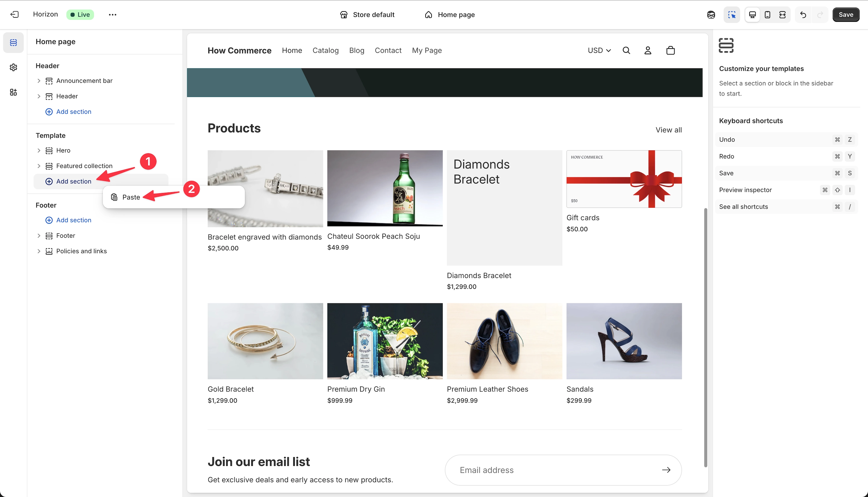868x497 pixels.
Task: Open the Home page template selector
Action: (450, 15)
